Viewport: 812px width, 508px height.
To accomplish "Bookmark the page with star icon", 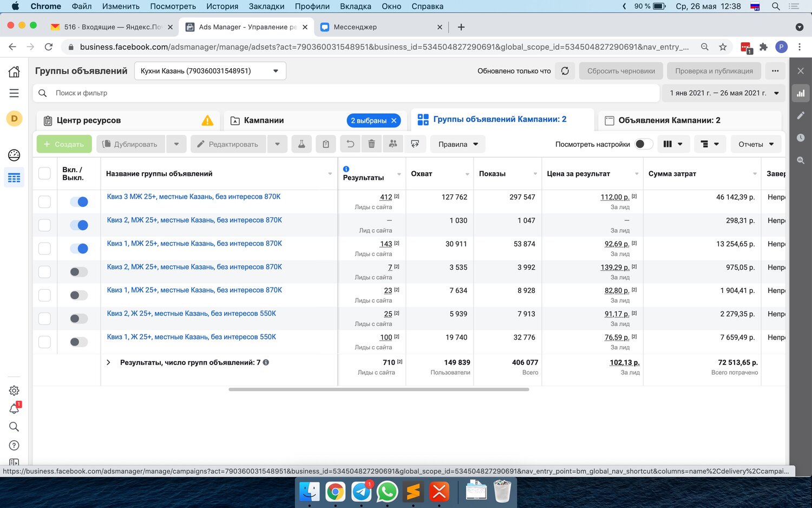I will pyautogui.click(x=723, y=47).
